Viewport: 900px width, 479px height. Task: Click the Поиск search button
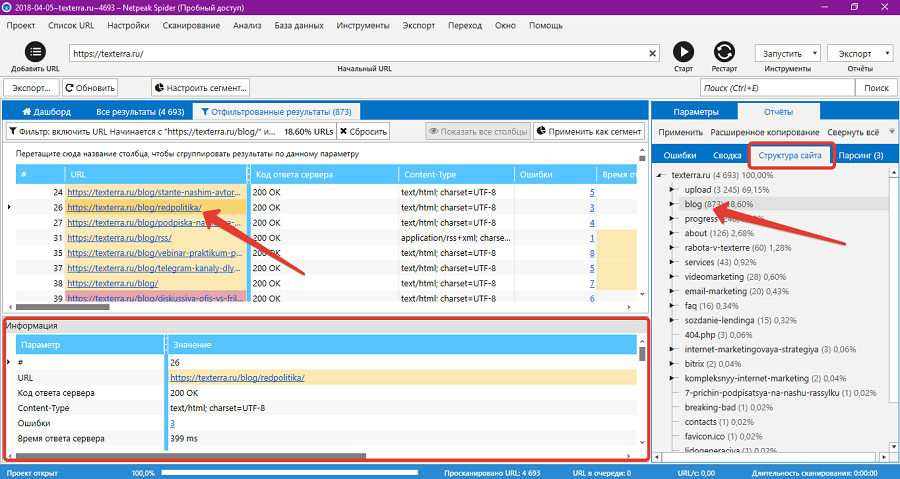click(876, 88)
